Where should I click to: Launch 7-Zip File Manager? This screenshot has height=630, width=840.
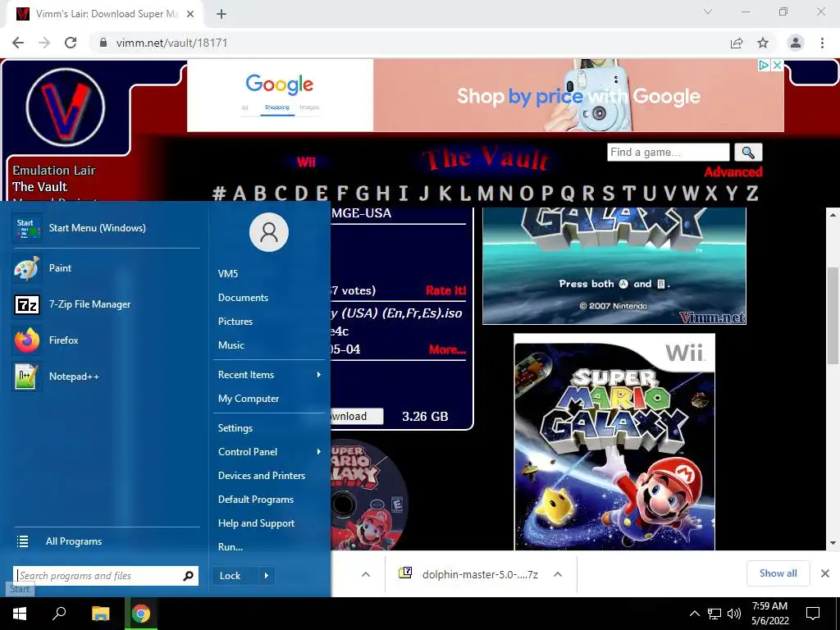106,304
